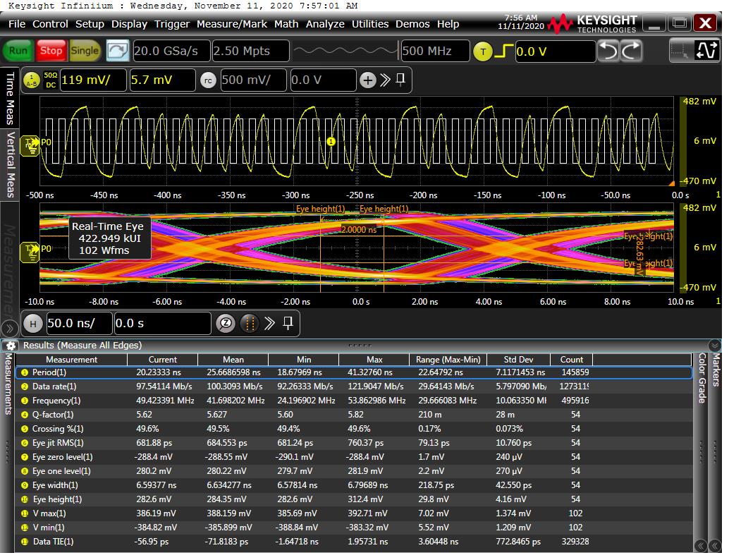
Task: Expand left sidebar with double chevron
Action: [10, 329]
